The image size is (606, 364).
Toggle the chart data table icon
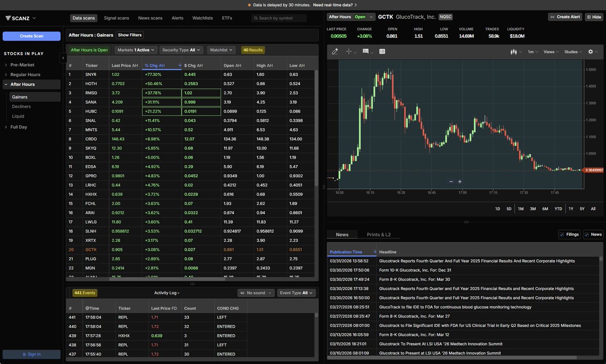(x=382, y=51)
